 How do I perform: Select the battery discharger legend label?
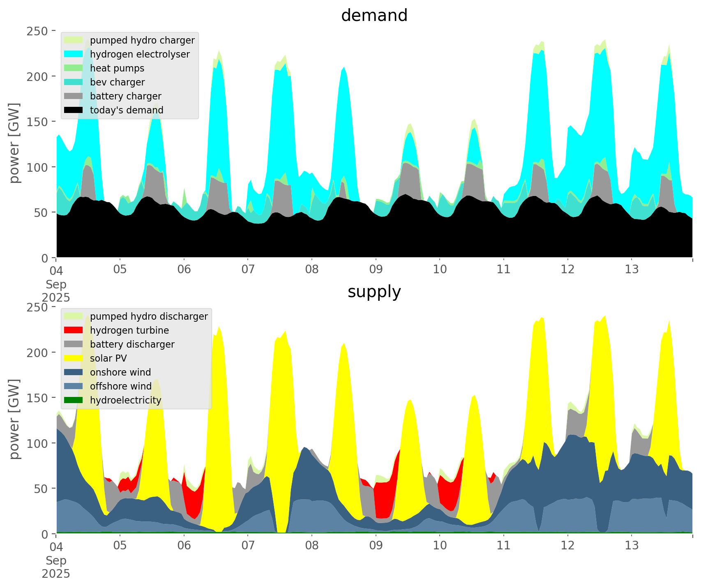132,344
